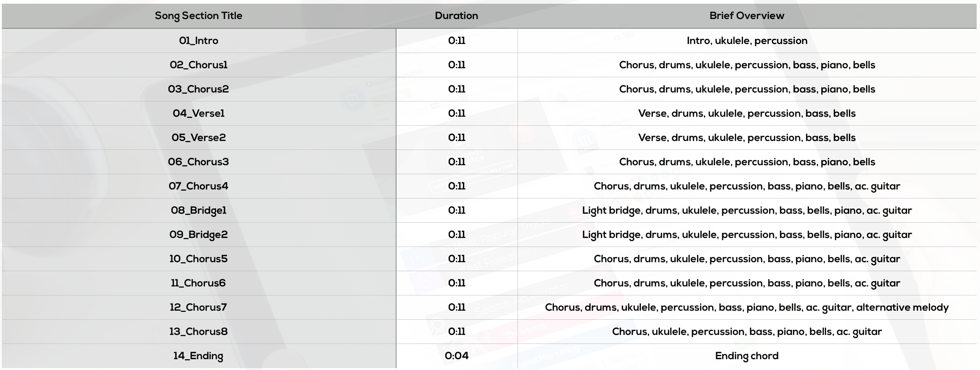Image resolution: width=980 pixels, height=370 pixels.
Task: Click the Brief Overview column header
Action: (x=746, y=16)
